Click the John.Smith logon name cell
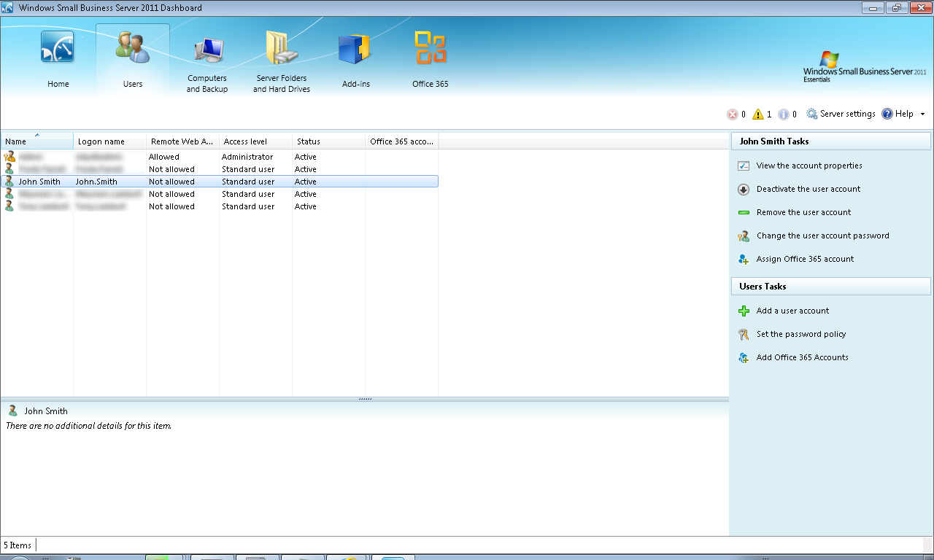The width and height of the screenshot is (934, 560). coord(96,182)
